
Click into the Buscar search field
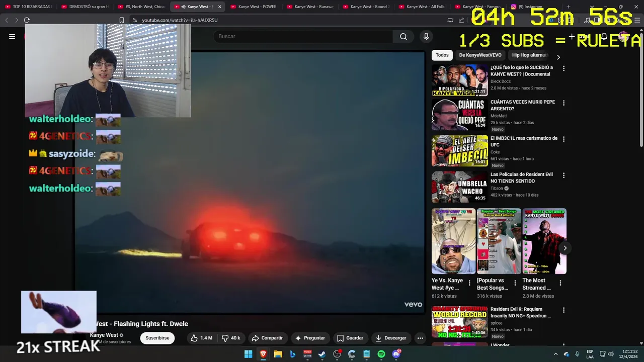pos(303,36)
